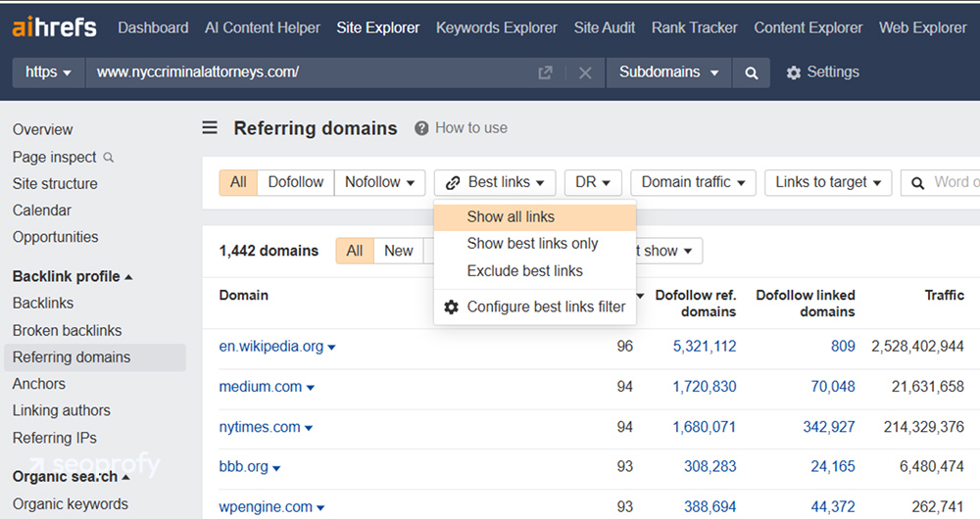Open Broken backlinks in sidebar
This screenshot has height=519, width=980.
click(x=67, y=330)
